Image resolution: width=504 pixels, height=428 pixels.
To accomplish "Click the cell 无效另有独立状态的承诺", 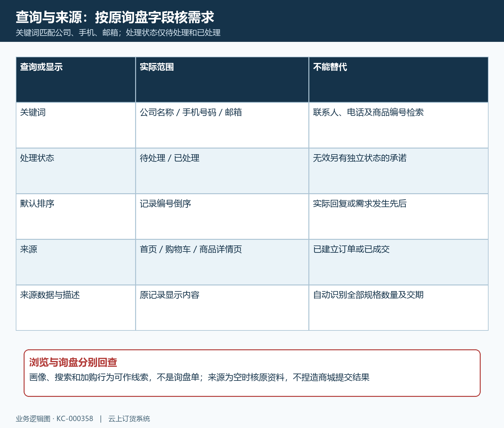I will point(398,171).
